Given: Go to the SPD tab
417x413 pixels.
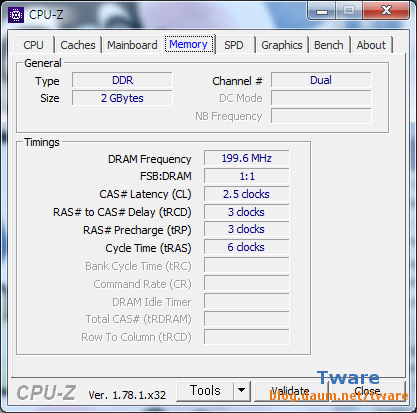Looking at the screenshot, I should click(x=234, y=45).
